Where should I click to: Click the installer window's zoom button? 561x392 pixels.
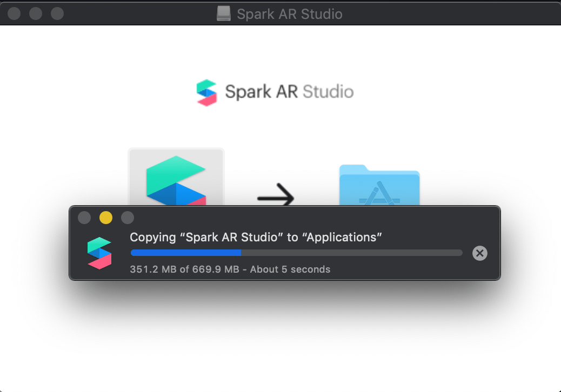pos(57,13)
